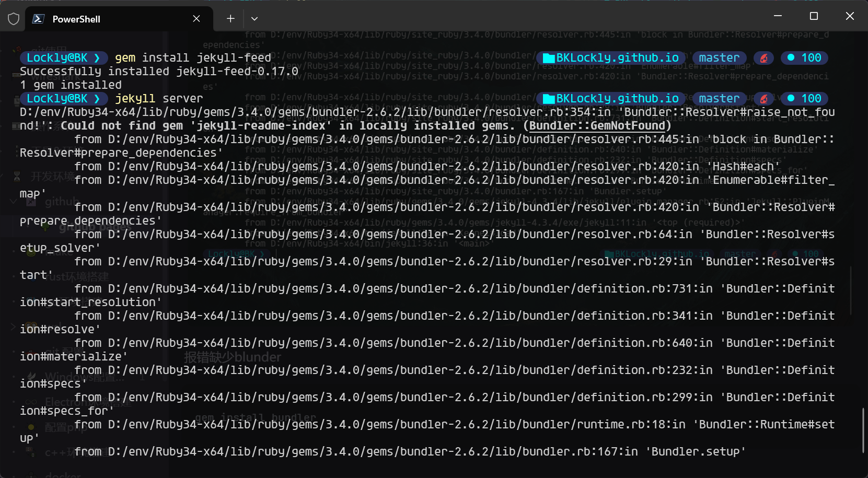Click the command text 'gem install jekyll-feed'
This screenshot has width=868, height=478.
(193, 57)
